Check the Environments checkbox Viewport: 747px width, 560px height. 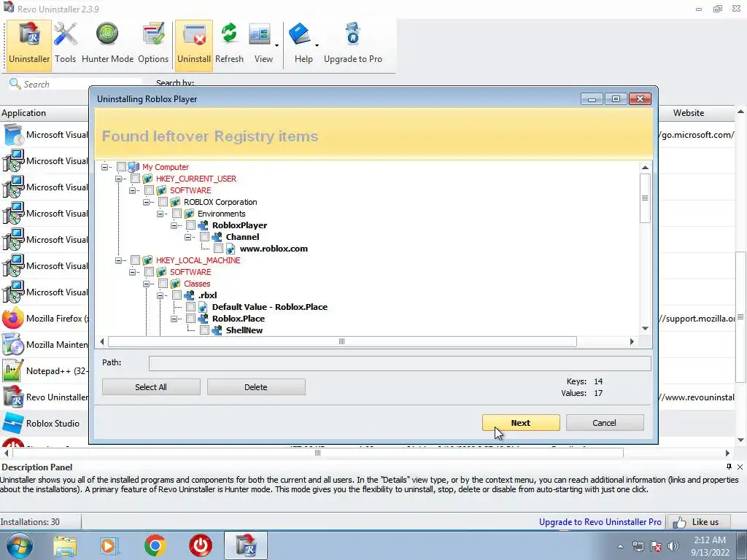177,214
